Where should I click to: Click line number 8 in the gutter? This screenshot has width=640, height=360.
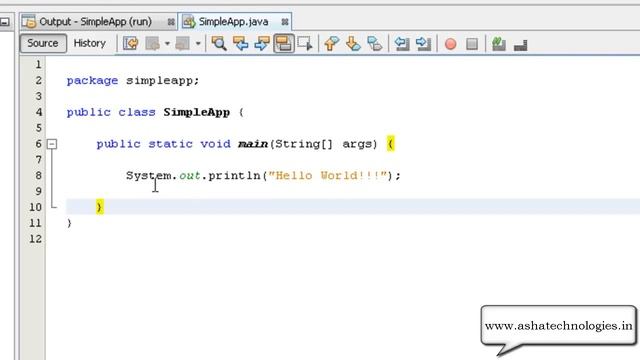point(38,176)
